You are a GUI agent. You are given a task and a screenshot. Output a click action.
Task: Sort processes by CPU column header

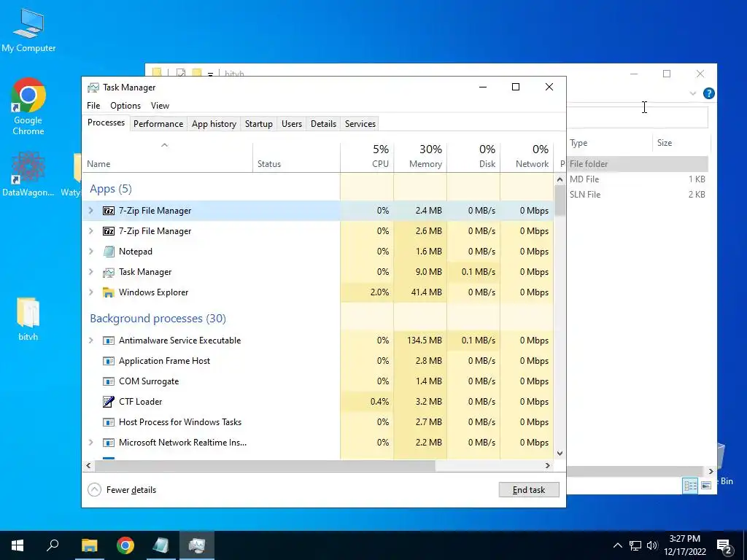pyautogui.click(x=368, y=156)
